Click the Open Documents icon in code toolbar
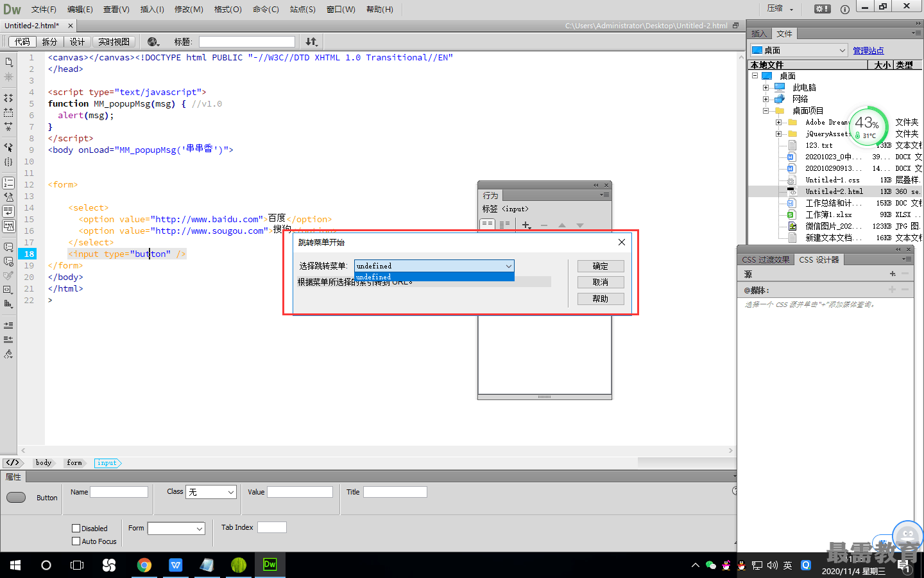The width and height of the screenshot is (924, 578). pyautogui.click(x=8, y=62)
